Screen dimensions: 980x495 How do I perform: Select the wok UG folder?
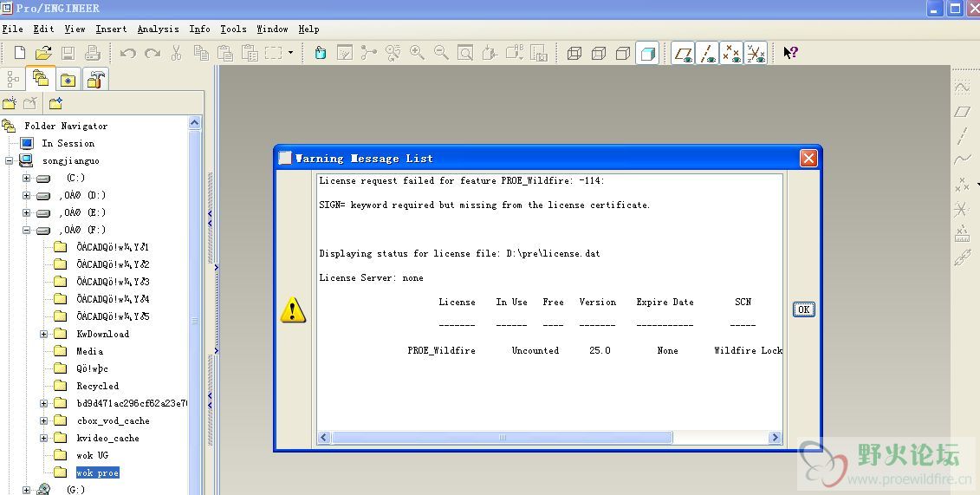92,456
